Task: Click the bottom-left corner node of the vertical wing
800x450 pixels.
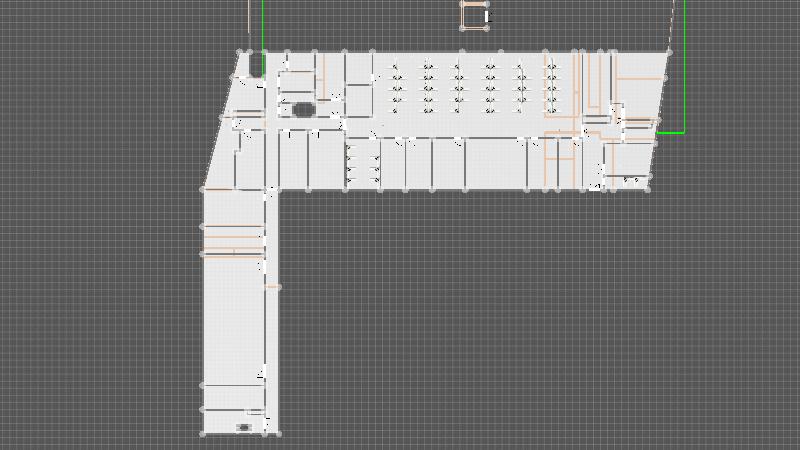Action: pyautogui.click(x=203, y=434)
